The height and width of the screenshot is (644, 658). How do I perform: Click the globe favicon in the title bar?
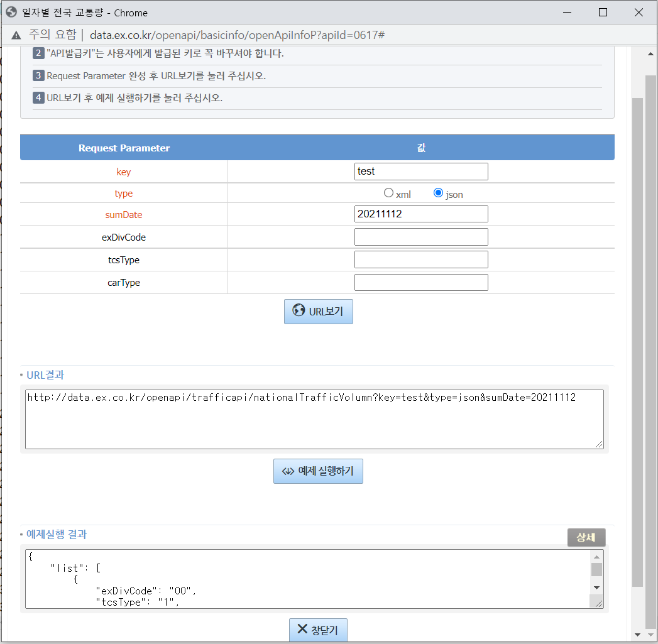click(11, 12)
